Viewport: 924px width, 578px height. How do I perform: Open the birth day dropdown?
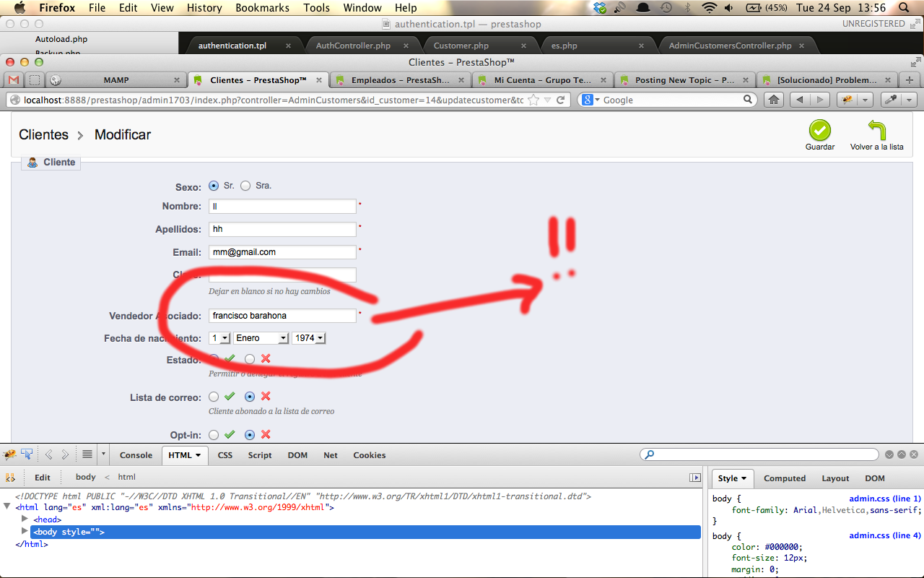pyautogui.click(x=219, y=338)
